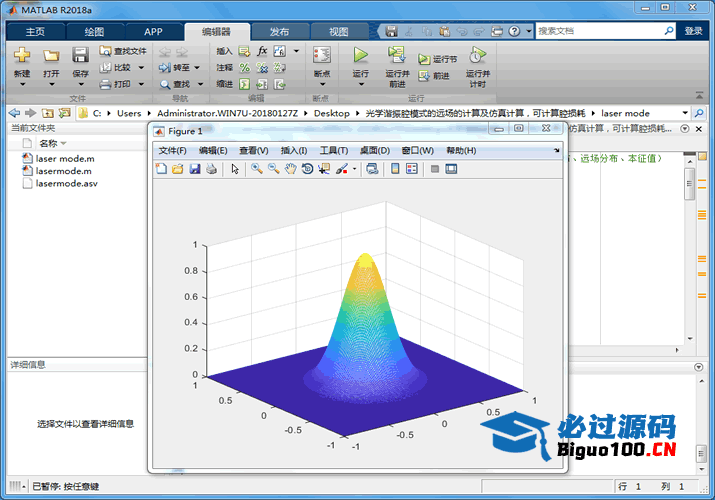Click the percent comment icon
Image resolution: width=715 pixels, height=500 pixels.
pos(245,67)
